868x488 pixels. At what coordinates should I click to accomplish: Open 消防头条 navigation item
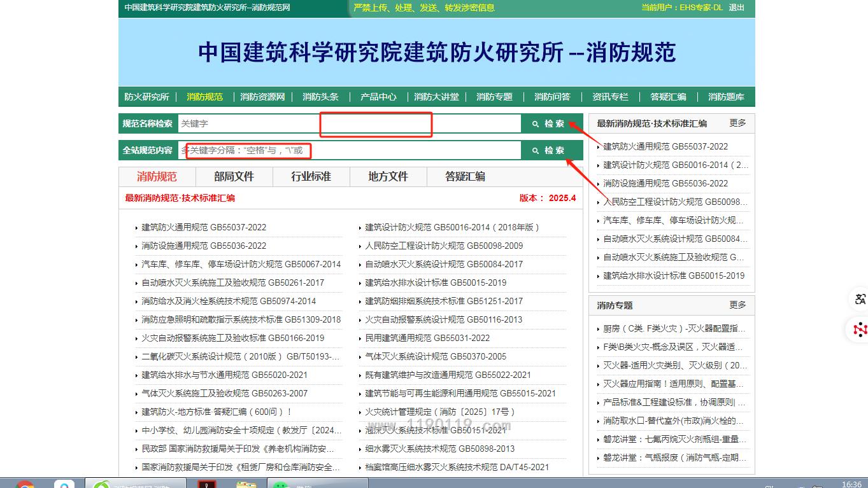pos(320,97)
